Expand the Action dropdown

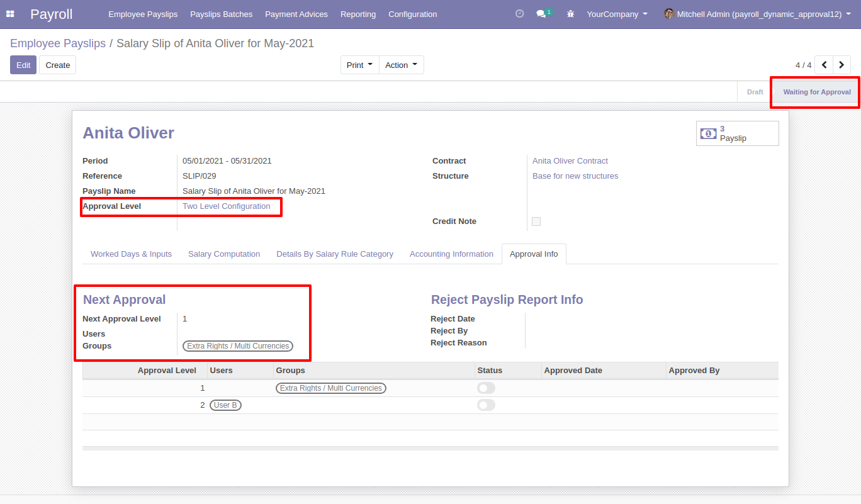click(401, 65)
